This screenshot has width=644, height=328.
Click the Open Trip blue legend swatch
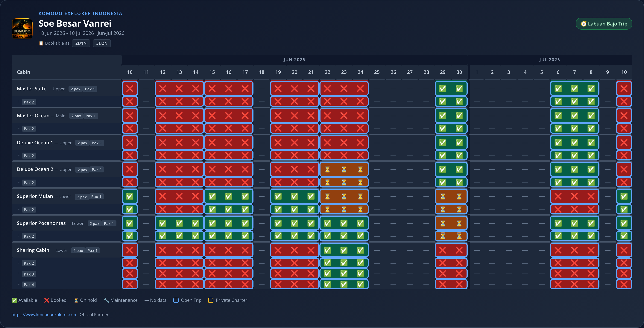point(176,300)
